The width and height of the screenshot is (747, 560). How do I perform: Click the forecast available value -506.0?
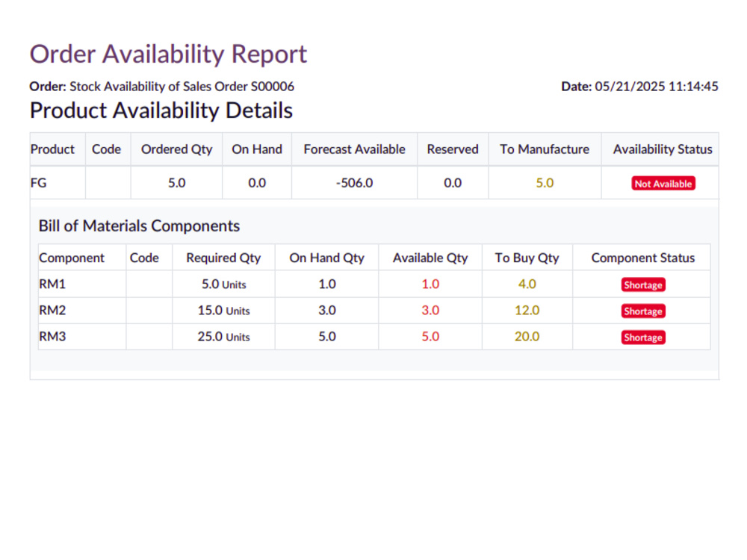(354, 184)
